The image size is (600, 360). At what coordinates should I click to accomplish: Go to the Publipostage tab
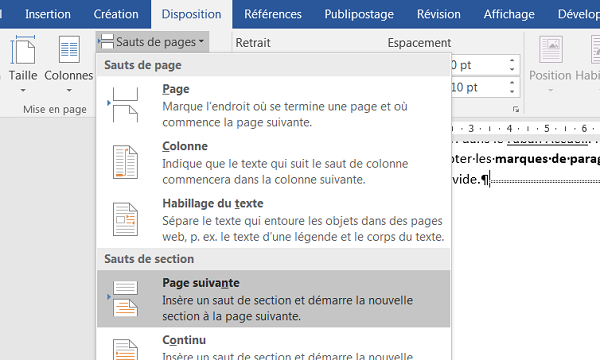coord(359,14)
